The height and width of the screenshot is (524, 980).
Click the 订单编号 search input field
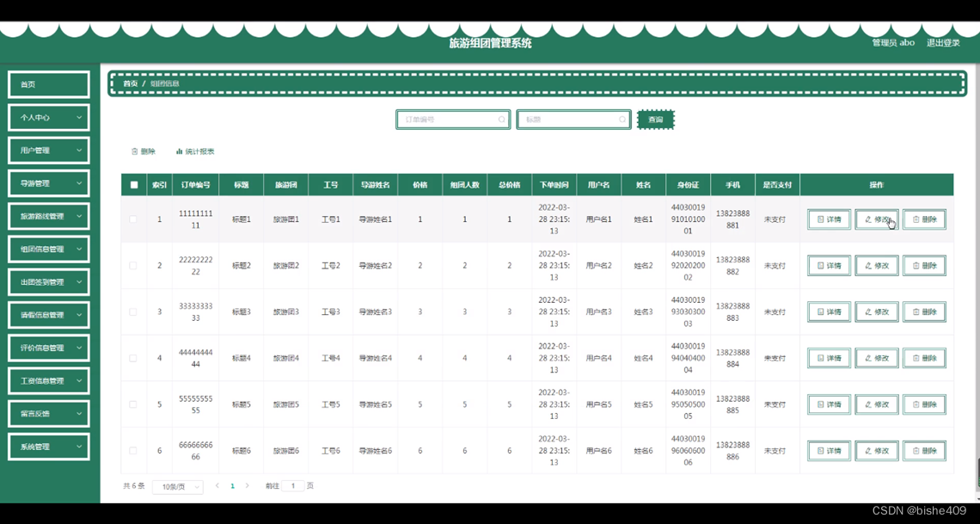point(453,120)
